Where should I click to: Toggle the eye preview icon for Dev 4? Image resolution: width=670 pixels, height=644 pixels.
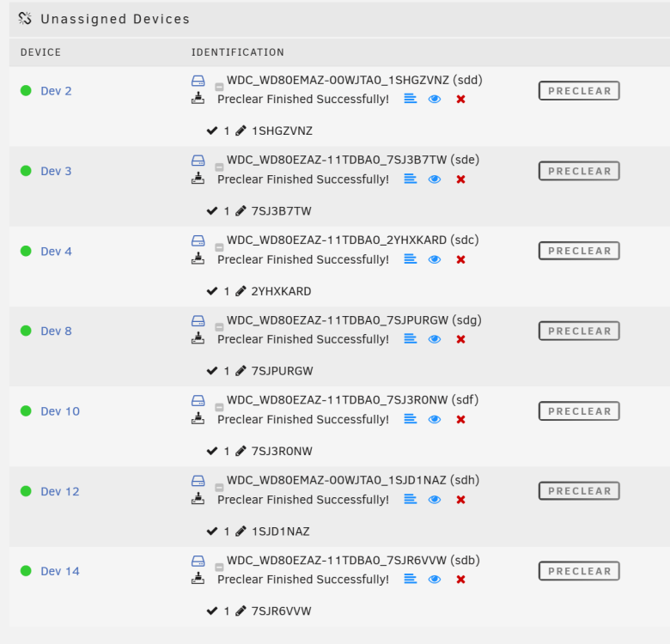pyautogui.click(x=435, y=259)
